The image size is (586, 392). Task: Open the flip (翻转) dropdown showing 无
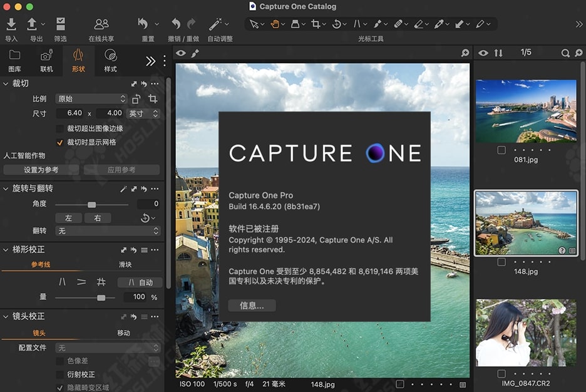point(108,231)
